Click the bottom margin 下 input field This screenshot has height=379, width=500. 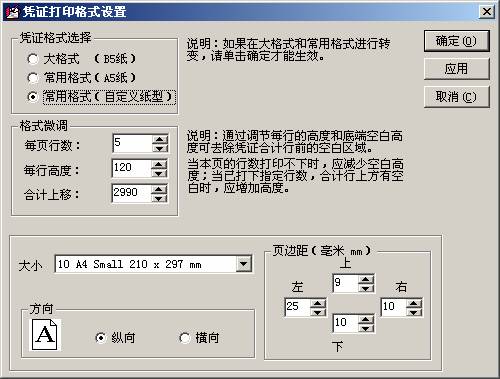tap(346, 323)
